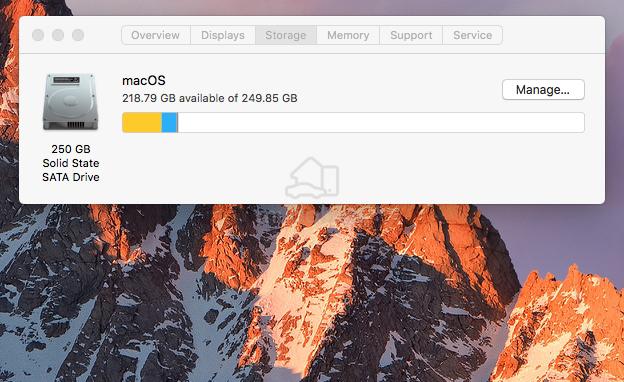Switch to the Overview tab
The image size is (624, 382).
pos(156,35)
